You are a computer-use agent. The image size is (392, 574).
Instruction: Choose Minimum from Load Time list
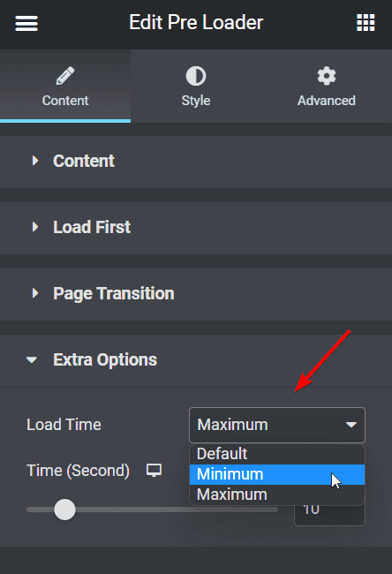(277, 474)
